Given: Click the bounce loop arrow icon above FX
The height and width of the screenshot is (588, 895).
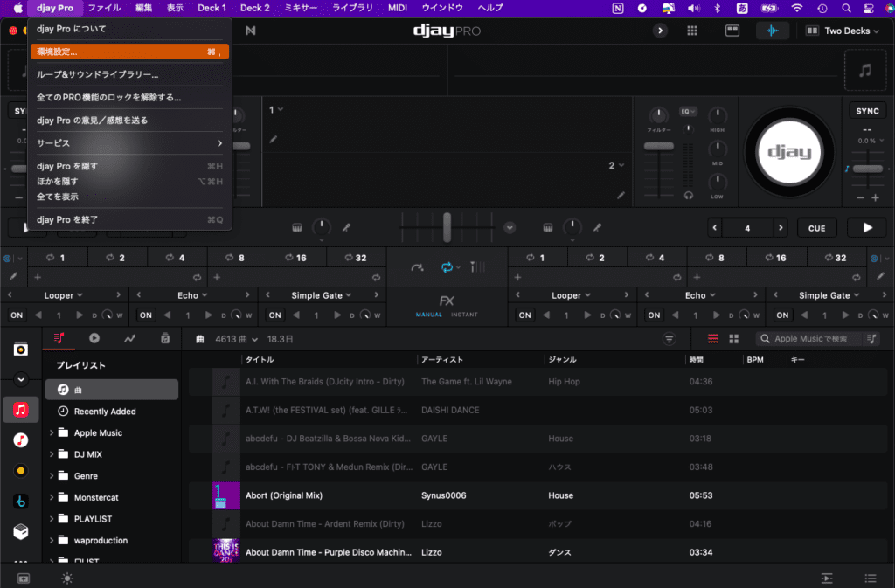Looking at the screenshot, I should (x=417, y=266).
